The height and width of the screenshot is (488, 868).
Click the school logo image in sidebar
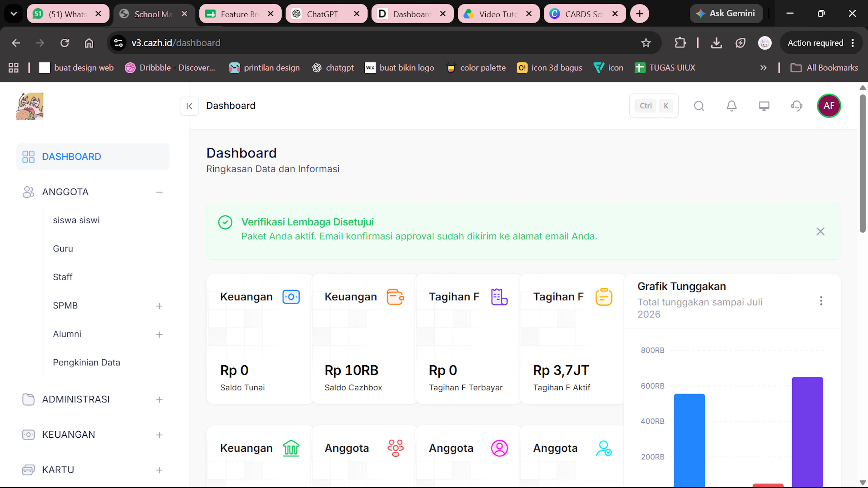coord(30,106)
